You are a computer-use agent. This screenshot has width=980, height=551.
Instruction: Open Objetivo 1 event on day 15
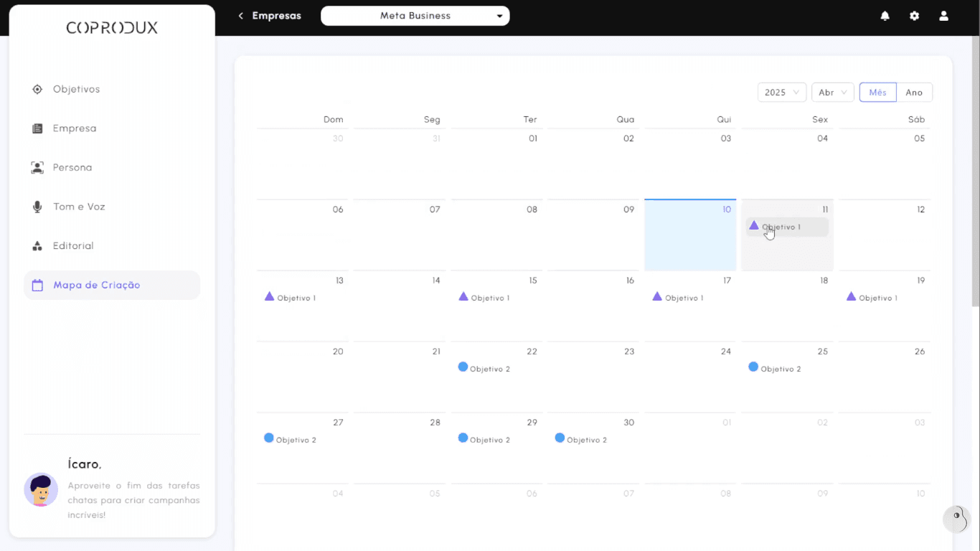[496, 298]
